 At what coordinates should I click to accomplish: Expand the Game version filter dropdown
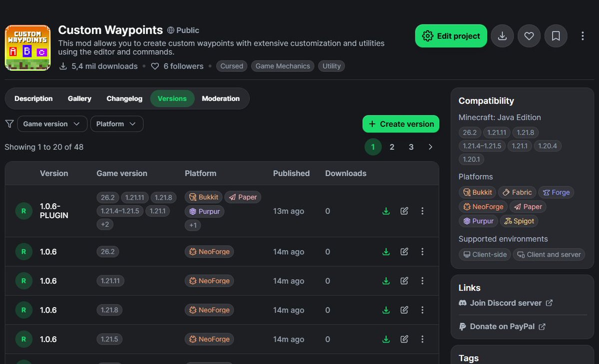pos(52,124)
